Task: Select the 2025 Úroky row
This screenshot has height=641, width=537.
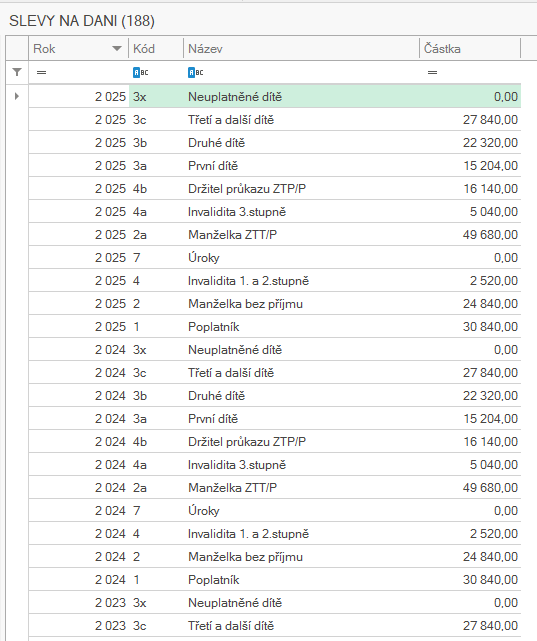Action: (x=275, y=258)
